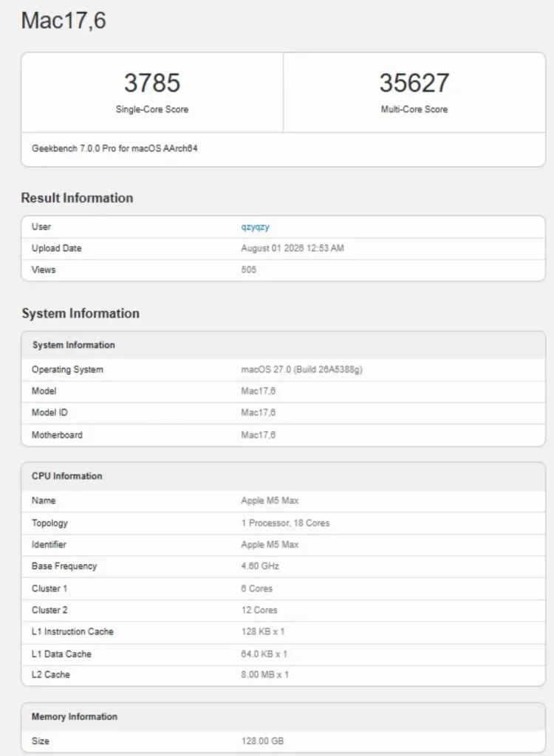
Task: Select Apple M5 Max in Identifier row
Action: (270, 545)
